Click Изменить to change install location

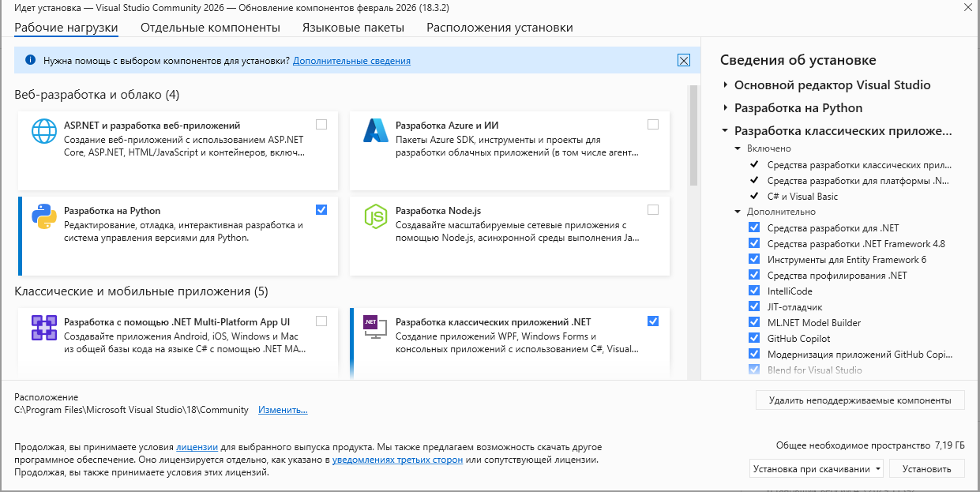[283, 410]
